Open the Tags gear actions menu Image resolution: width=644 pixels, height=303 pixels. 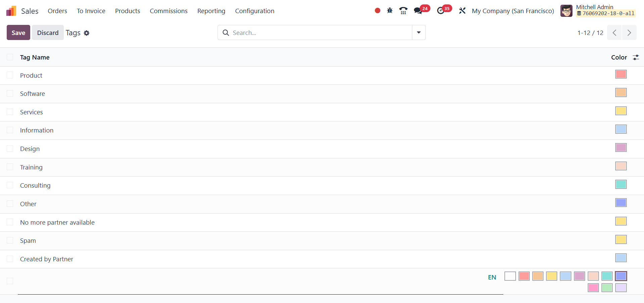pos(87,33)
